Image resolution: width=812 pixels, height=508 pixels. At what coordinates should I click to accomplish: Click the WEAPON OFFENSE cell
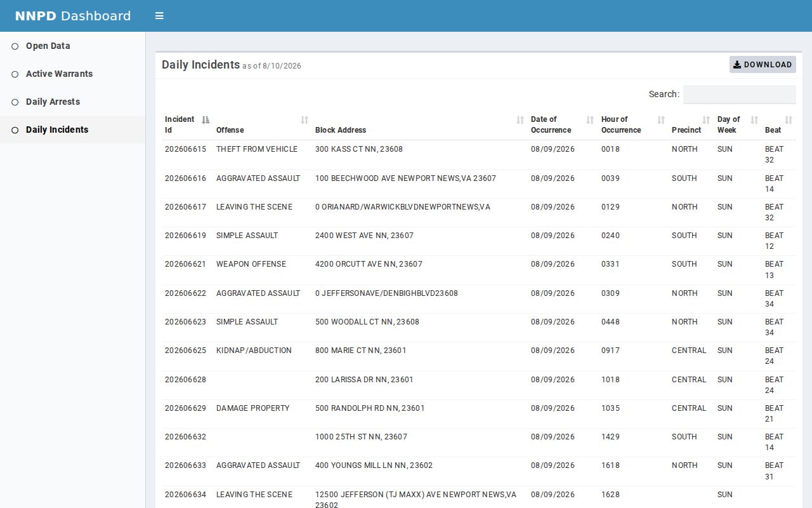251,264
